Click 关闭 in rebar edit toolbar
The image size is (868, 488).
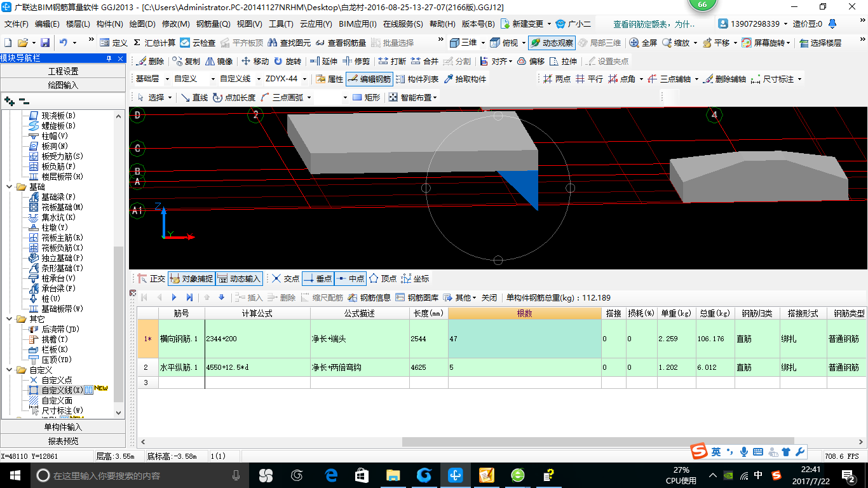coord(489,297)
